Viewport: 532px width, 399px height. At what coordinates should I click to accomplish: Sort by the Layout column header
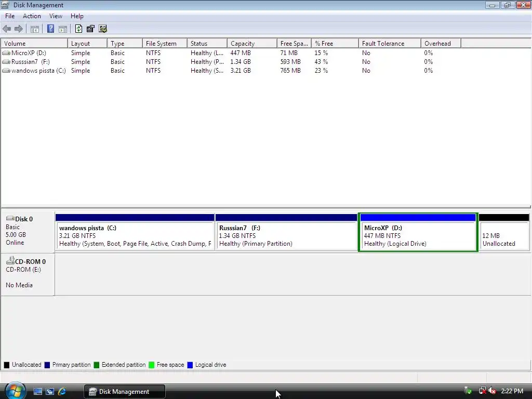click(x=87, y=44)
